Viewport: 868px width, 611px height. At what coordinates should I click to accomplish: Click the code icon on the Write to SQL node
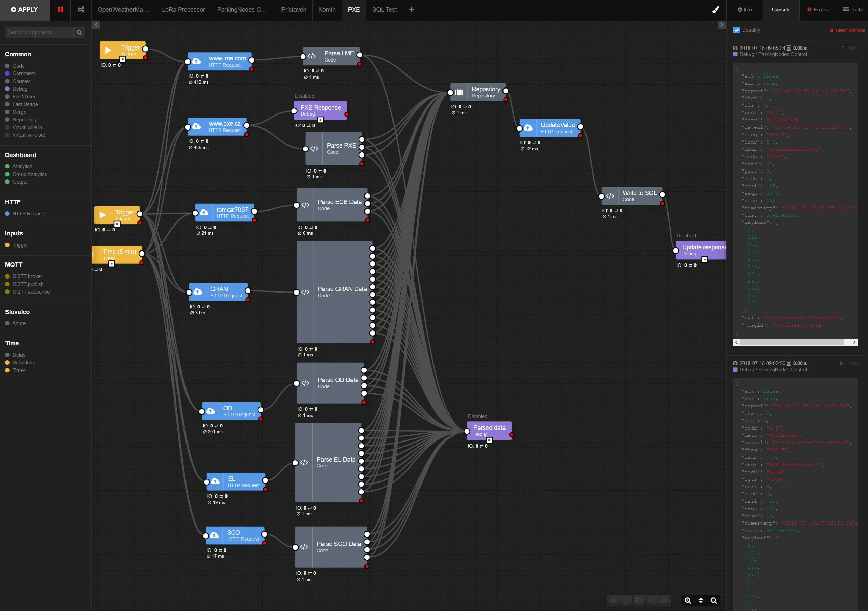[610, 196]
